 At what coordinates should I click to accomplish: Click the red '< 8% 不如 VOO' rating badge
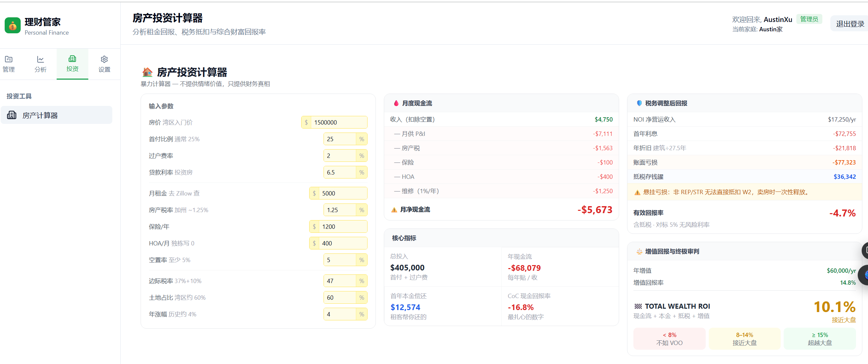coord(669,338)
